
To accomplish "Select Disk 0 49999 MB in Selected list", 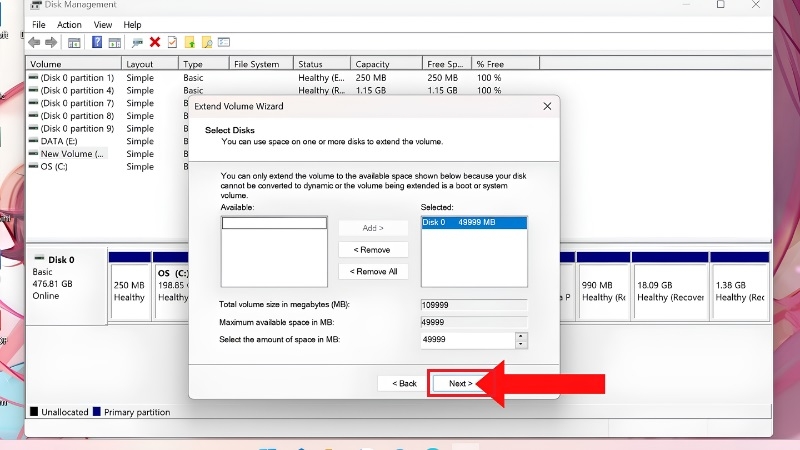I will pos(474,222).
